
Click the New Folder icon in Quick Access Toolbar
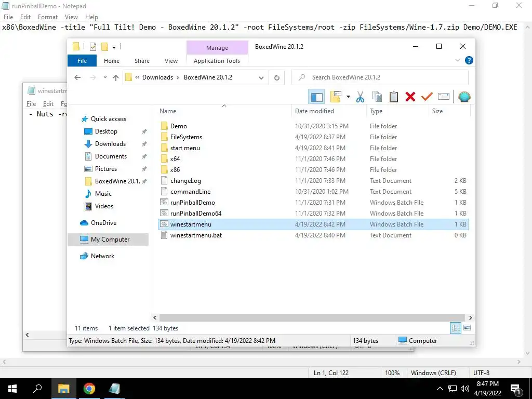click(104, 47)
